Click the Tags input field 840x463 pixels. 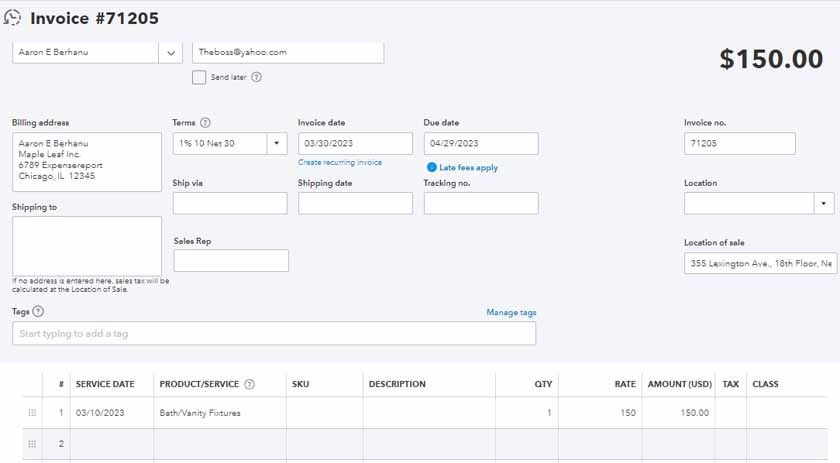pyautogui.click(x=273, y=334)
